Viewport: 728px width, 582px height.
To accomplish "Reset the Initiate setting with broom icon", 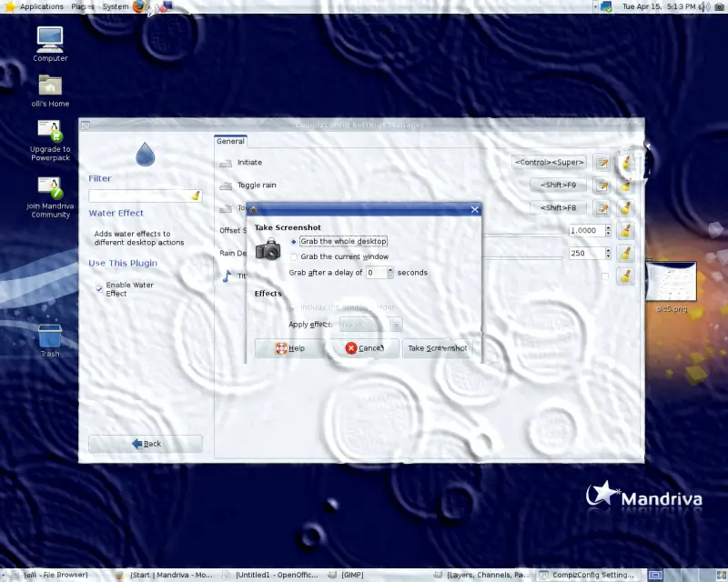I will (x=626, y=163).
